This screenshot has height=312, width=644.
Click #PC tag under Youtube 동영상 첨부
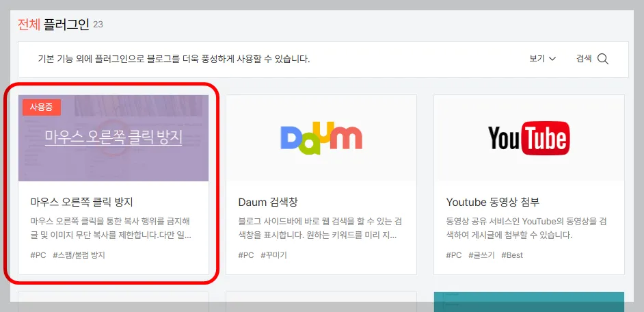pos(454,255)
